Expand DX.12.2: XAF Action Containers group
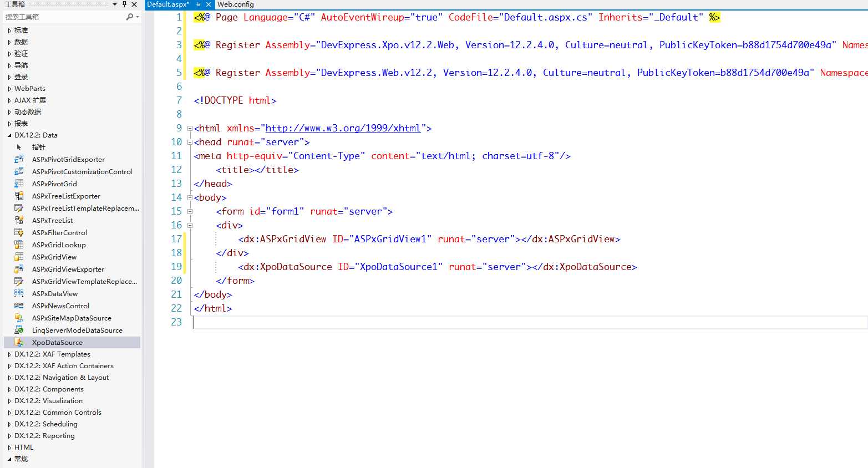Image resolution: width=868 pixels, height=468 pixels. click(9, 366)
